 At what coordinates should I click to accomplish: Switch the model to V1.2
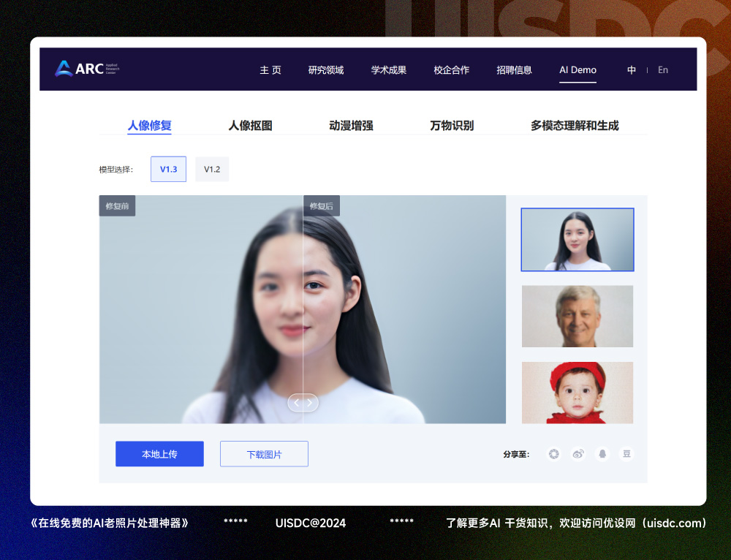(211, 168)
